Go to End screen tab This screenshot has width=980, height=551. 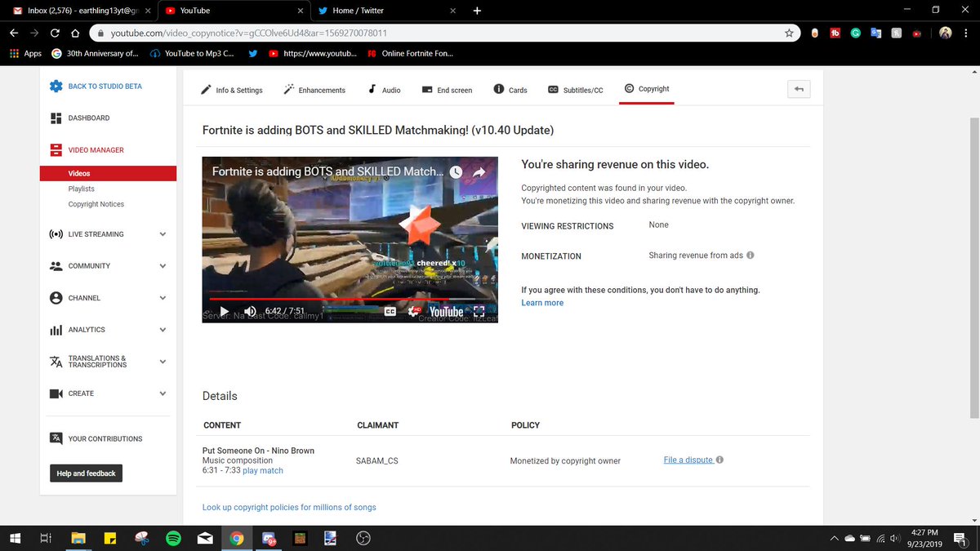(x=447, y=90)
